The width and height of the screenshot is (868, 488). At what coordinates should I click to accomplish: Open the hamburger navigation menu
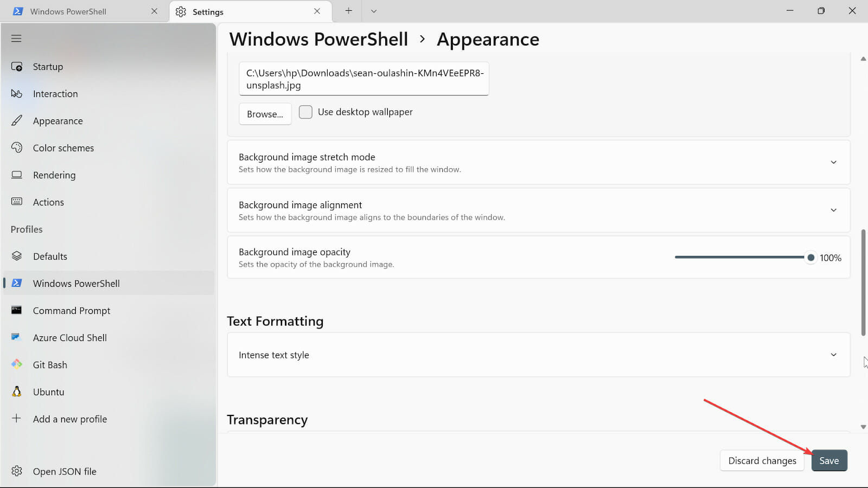16,38
